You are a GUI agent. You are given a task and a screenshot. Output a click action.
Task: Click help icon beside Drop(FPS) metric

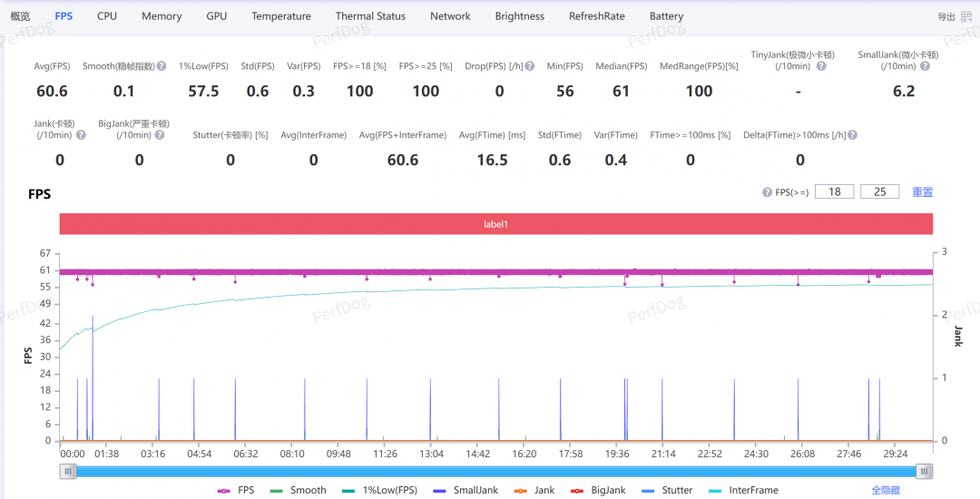click(529, 65)
